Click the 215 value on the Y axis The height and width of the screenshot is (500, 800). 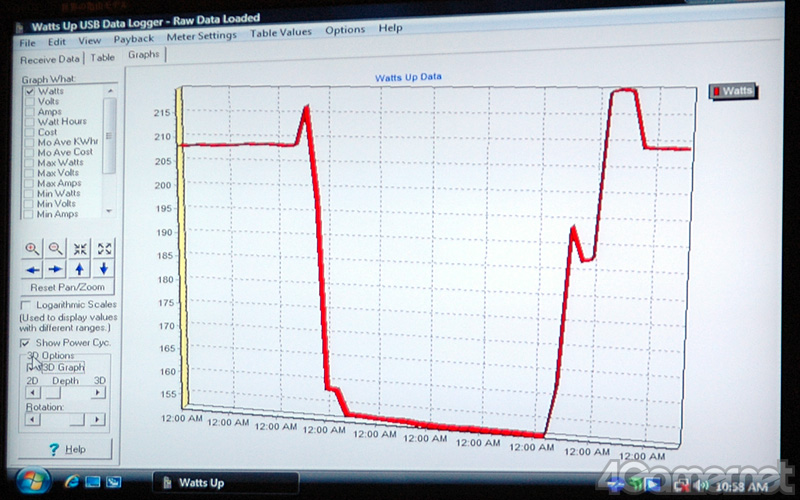point(163,113)
